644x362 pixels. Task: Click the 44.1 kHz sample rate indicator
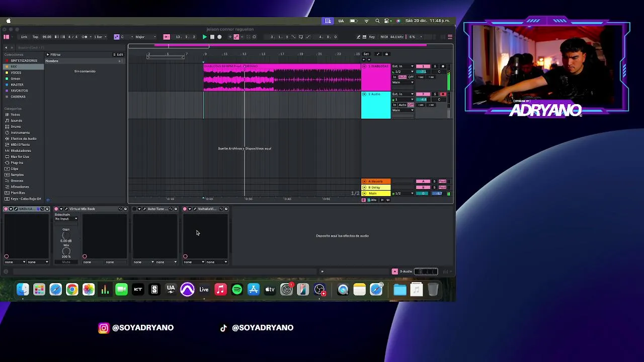397,37
